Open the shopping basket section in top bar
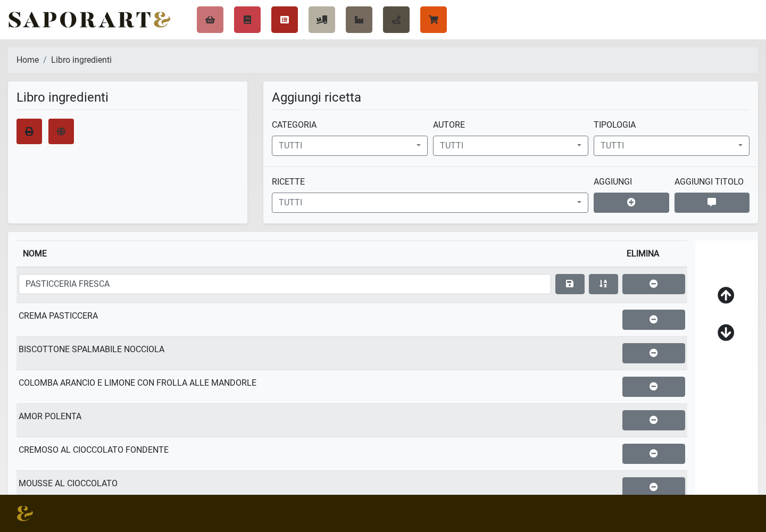The image size is (766, 532). 210,20
